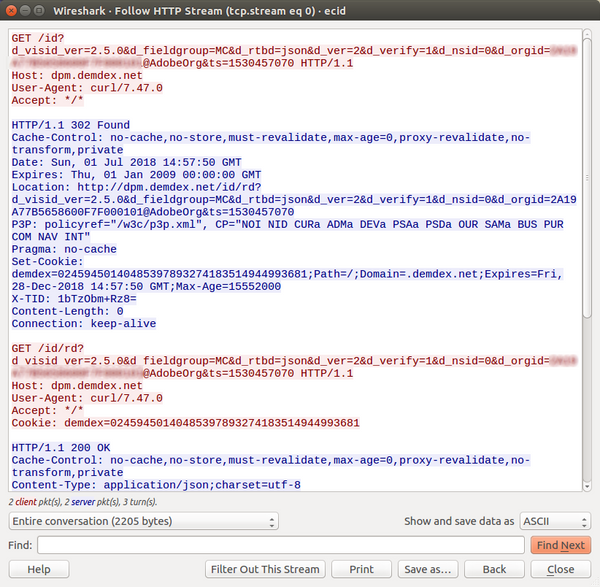
Task: Open the Entire conversation (2205 bytes) dropdown
Action: tap(143, 521)
